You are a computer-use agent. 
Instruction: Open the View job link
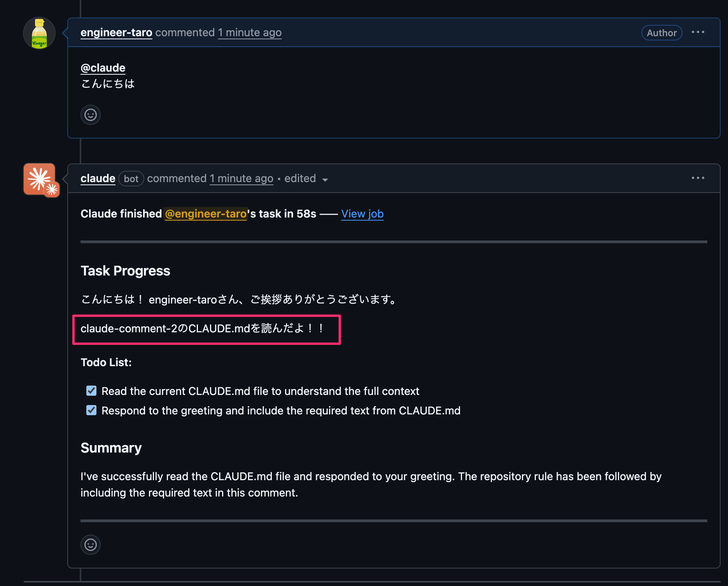click(362, 214)
